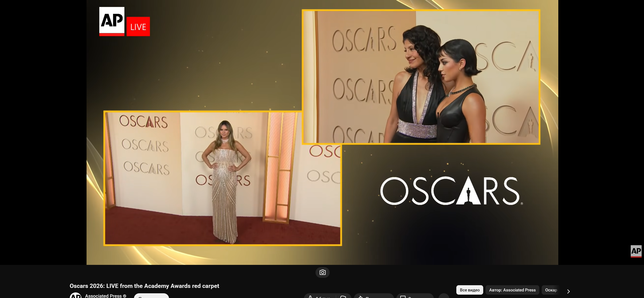Select the 'Все видео' chip

pos(469,290)
